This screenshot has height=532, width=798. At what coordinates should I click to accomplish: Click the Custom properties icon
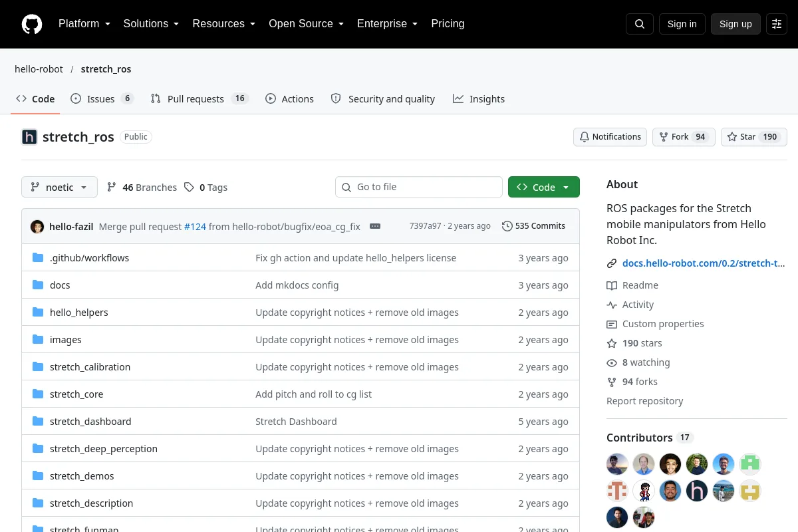(612, 324)
